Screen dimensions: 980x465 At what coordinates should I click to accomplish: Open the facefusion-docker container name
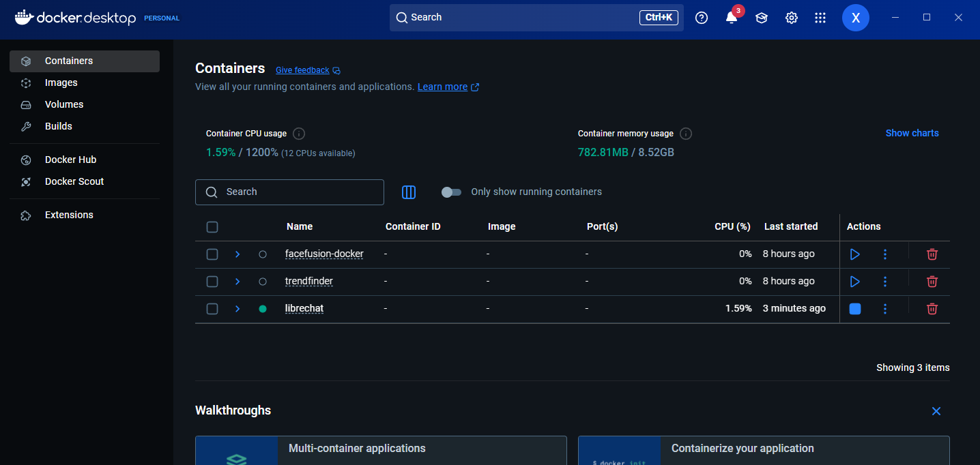[x=324, y=254]
